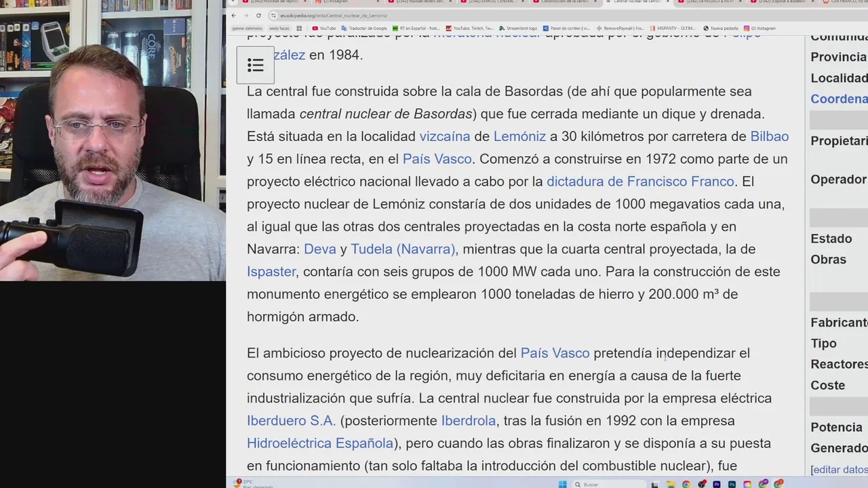Open the 'Iberdrola' link

coord(469,421)
